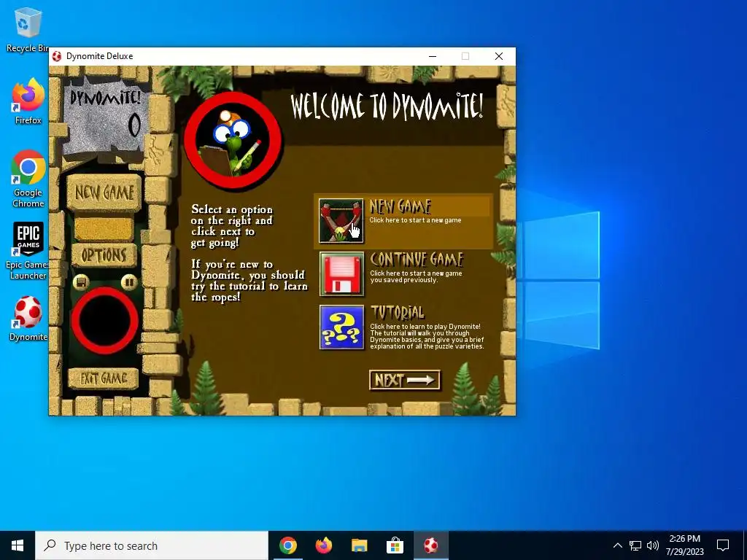Screen dimensions: 747x560
Task: Open Firefox from the taskbar
Action: coord(324,545)
